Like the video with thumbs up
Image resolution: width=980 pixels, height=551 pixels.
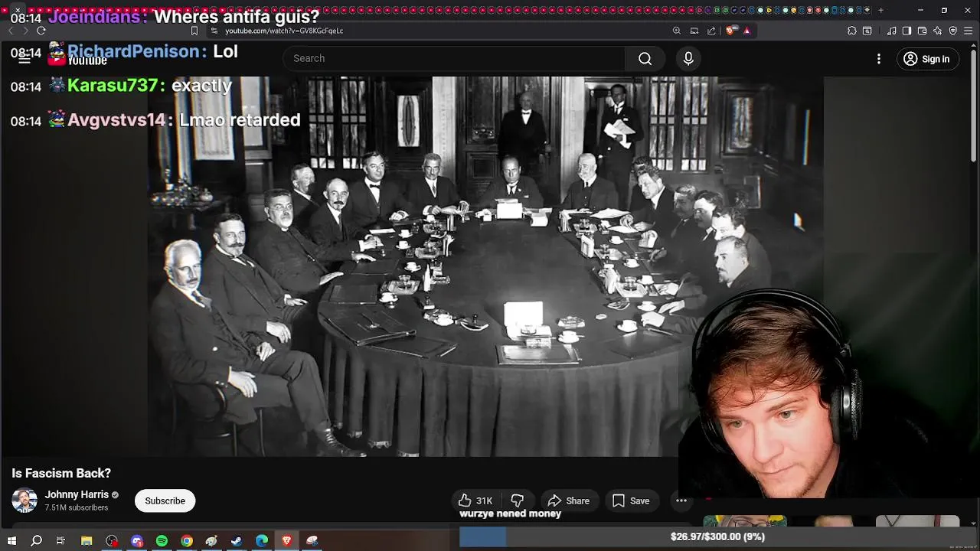475,501
